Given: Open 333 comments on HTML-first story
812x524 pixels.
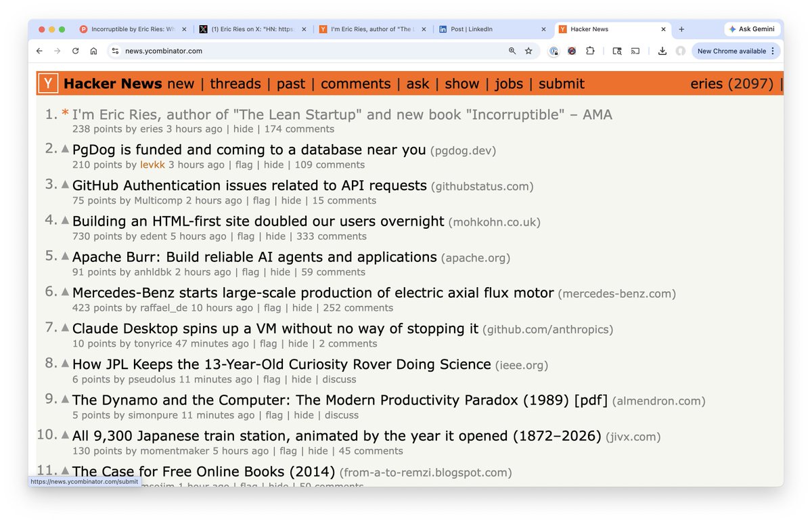Looking at the screenshot, I should click(x=332, y=236).
